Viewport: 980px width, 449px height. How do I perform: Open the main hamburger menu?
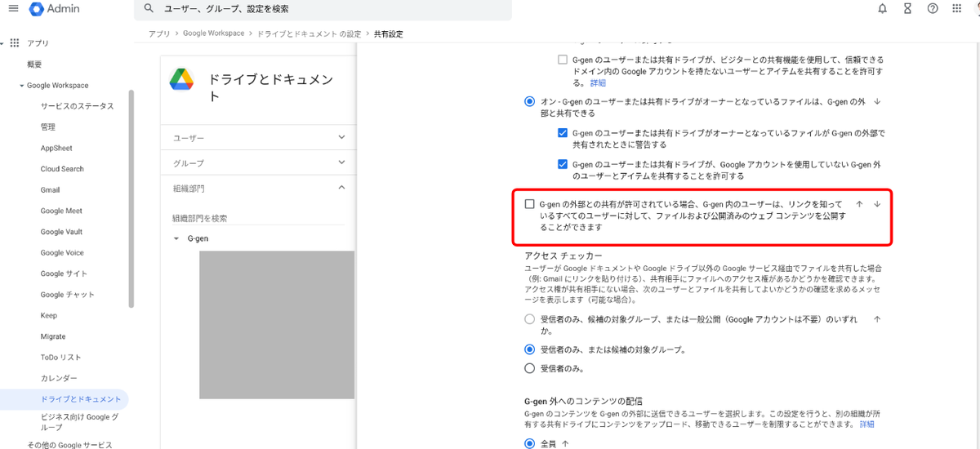[12, 9]
